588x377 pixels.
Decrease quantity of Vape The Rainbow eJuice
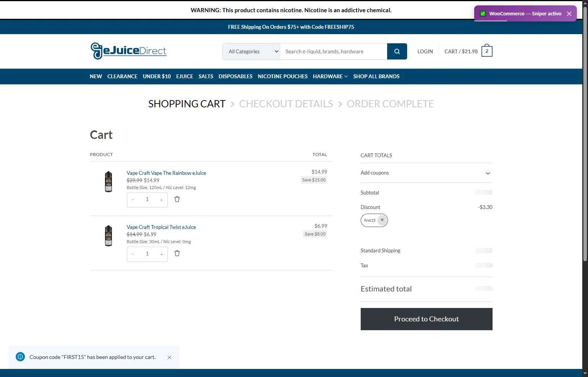(x=133, y=200)
